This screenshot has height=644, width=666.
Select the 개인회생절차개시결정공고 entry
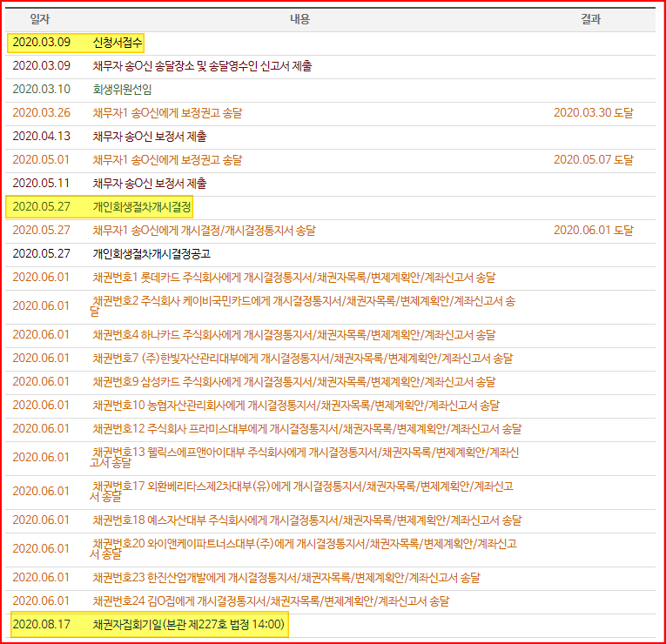click(x=151, y=254)
